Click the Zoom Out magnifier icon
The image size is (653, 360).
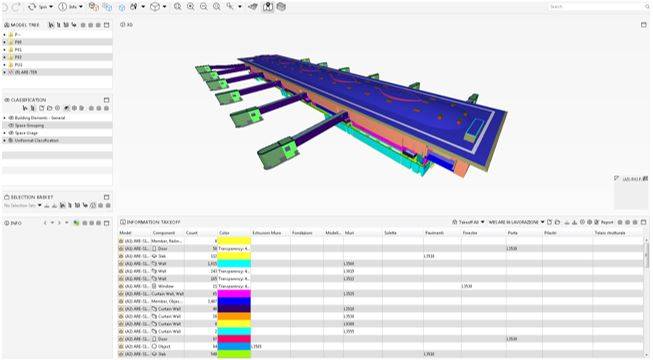204,7
